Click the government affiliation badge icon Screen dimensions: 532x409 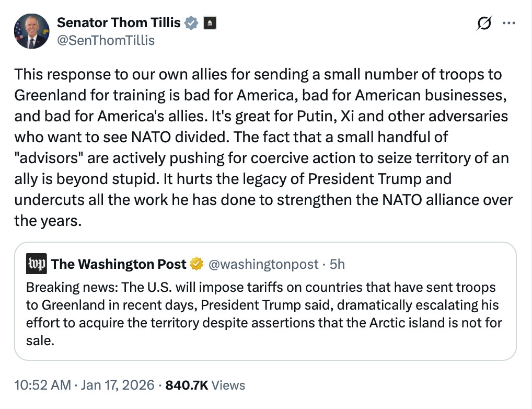click(209, 23)
